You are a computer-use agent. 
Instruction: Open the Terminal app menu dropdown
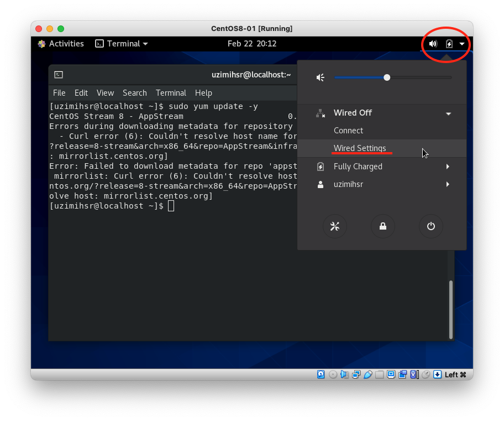coord(122,44)
